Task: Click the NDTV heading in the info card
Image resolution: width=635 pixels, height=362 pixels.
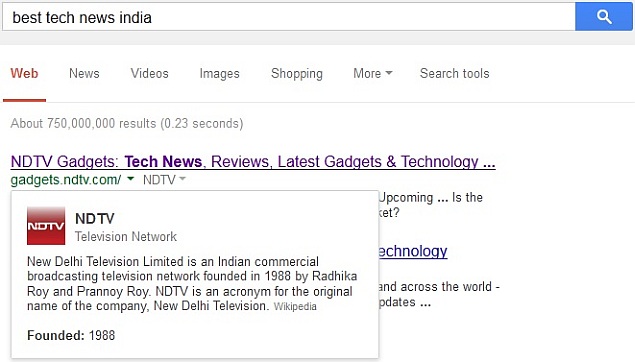Action: [x=95, y=219]
